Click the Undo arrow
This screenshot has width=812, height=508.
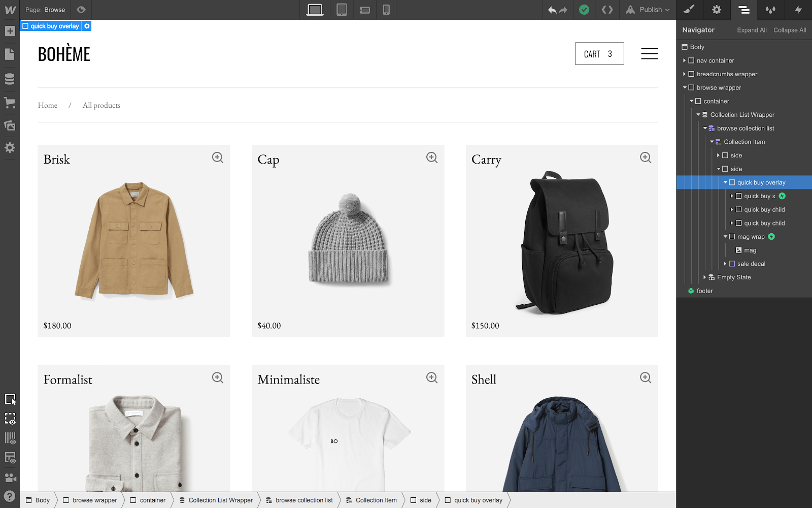coord(552,10)
